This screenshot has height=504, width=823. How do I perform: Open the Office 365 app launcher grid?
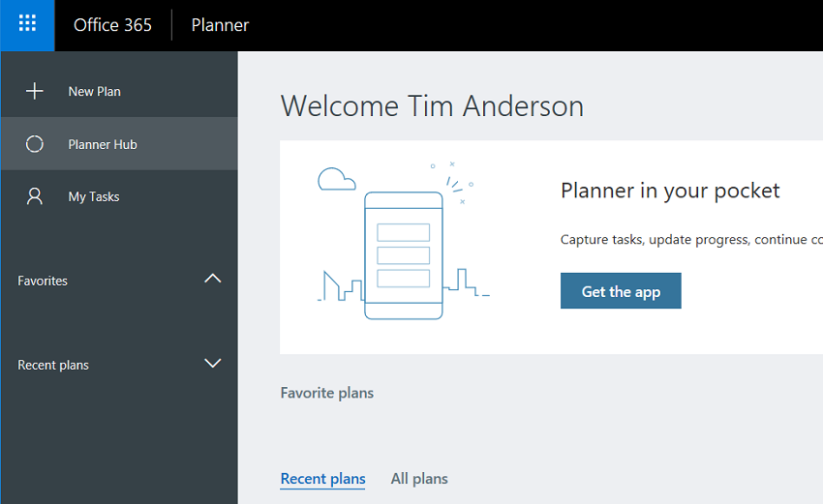point(27,24)
